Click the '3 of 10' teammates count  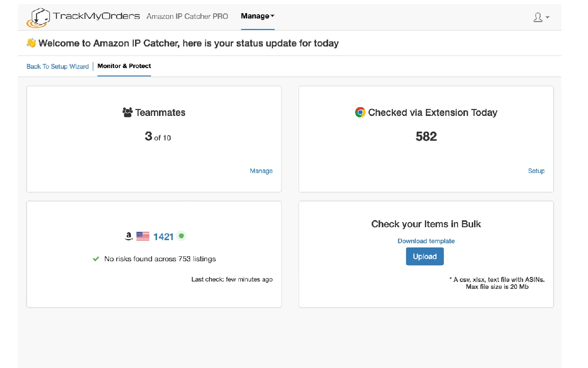(x=158, y=137)
